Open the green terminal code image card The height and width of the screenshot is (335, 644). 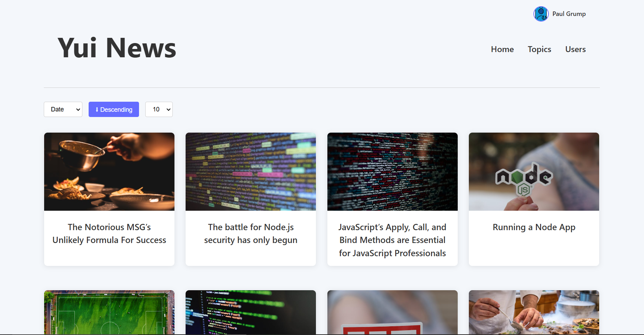click(x=251, y=312)
